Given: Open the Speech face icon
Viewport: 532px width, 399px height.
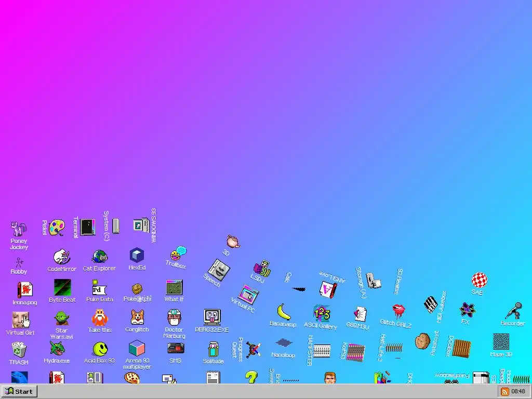Looking at the screenshot, I should (219, 270).
